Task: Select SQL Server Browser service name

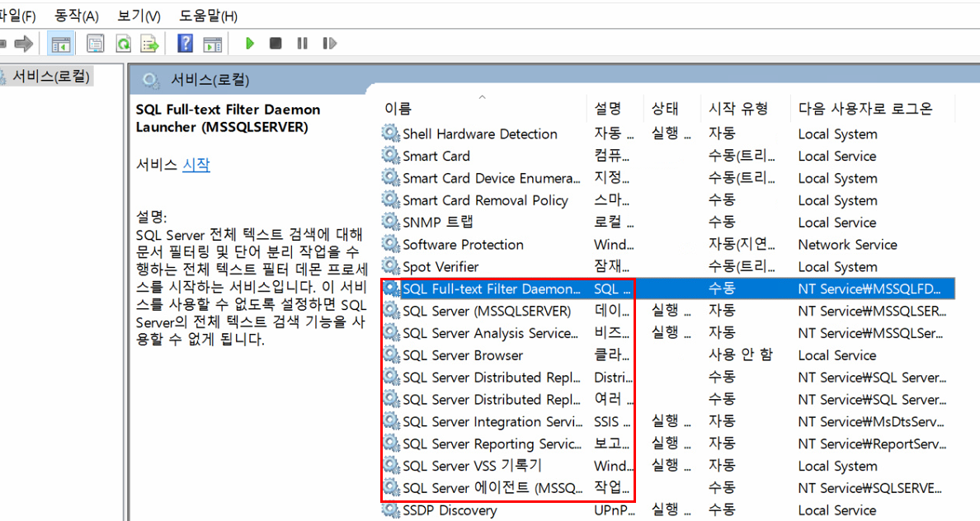Action: coord(463,355)
